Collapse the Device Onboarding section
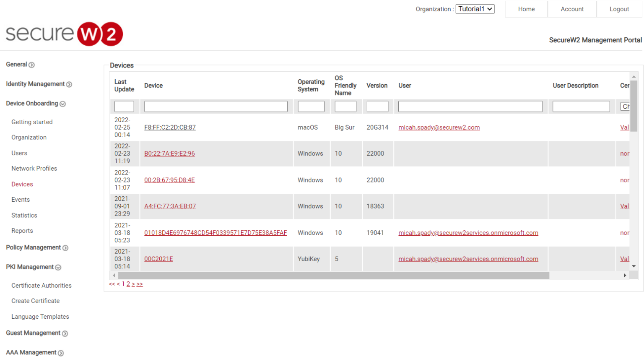Viewport: 644px width, 359px height. (x=62, y=104)
